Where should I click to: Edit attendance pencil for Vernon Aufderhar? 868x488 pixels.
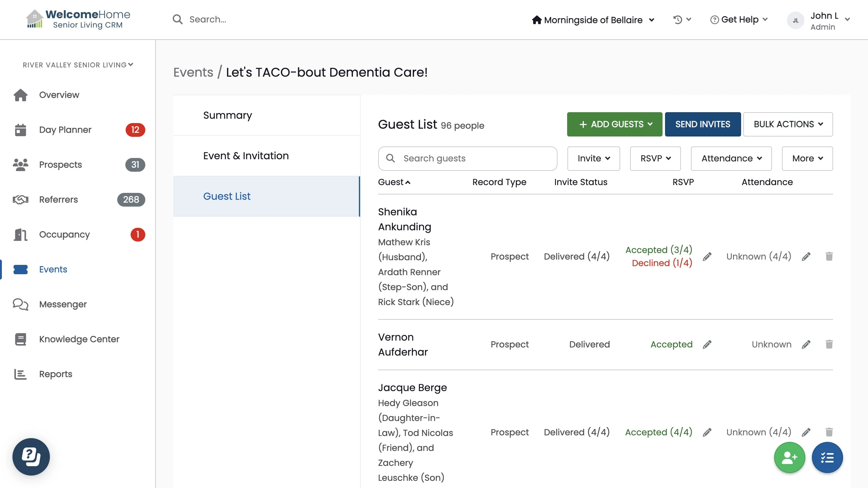pos(806,344)
